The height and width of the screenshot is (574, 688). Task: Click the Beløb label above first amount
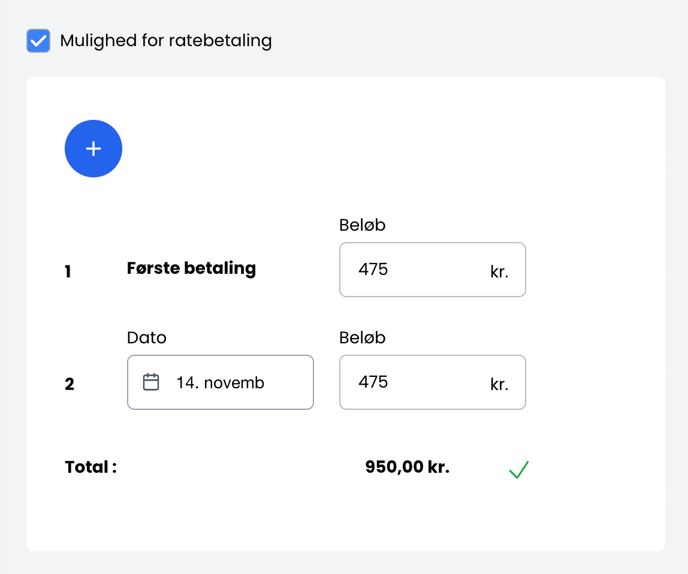(362, 225)
